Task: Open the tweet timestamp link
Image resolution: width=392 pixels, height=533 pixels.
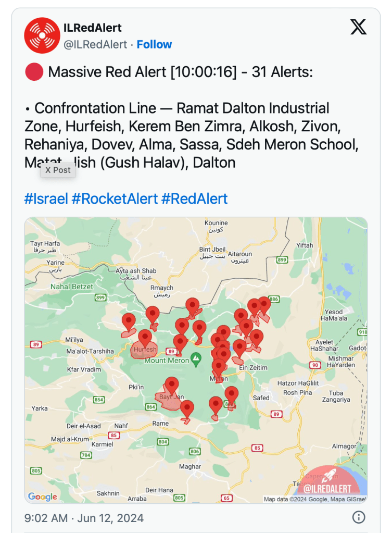Action: tap(84, 518)
